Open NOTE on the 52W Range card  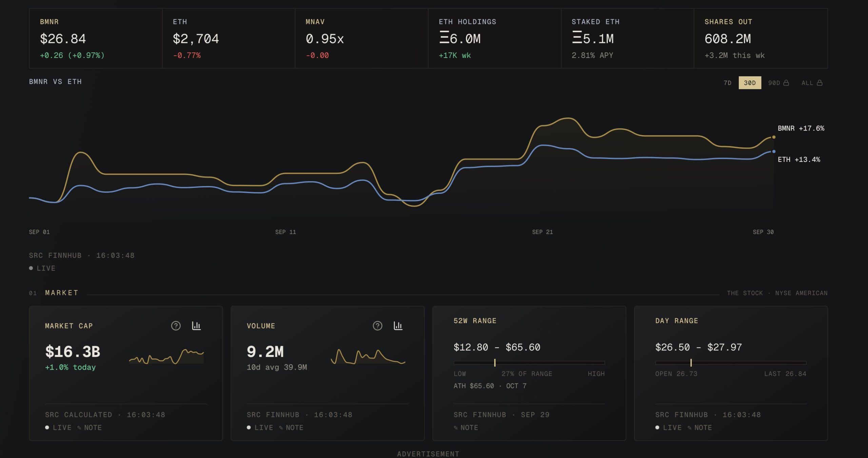(466, 428)
